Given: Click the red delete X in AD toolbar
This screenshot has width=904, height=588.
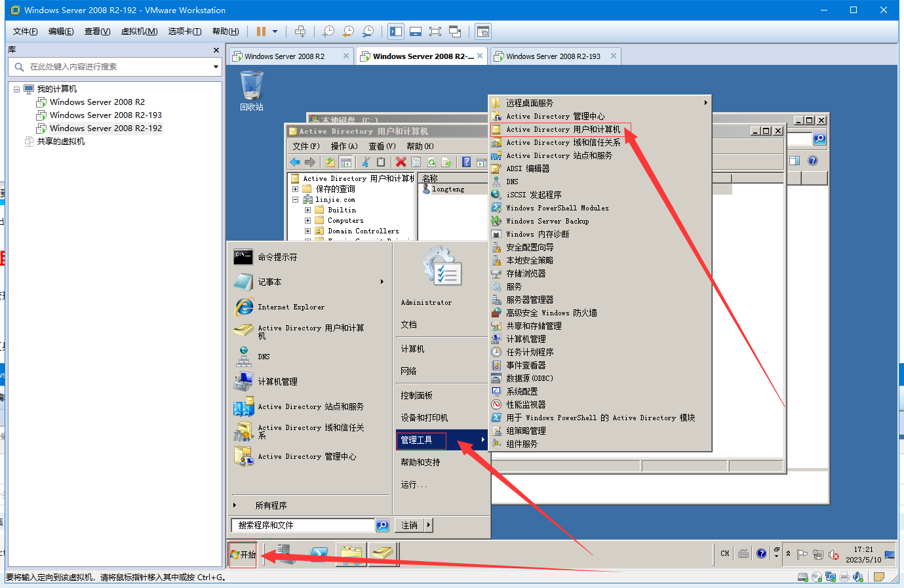Looking at the screenshot, I should [x=401, y=162].
